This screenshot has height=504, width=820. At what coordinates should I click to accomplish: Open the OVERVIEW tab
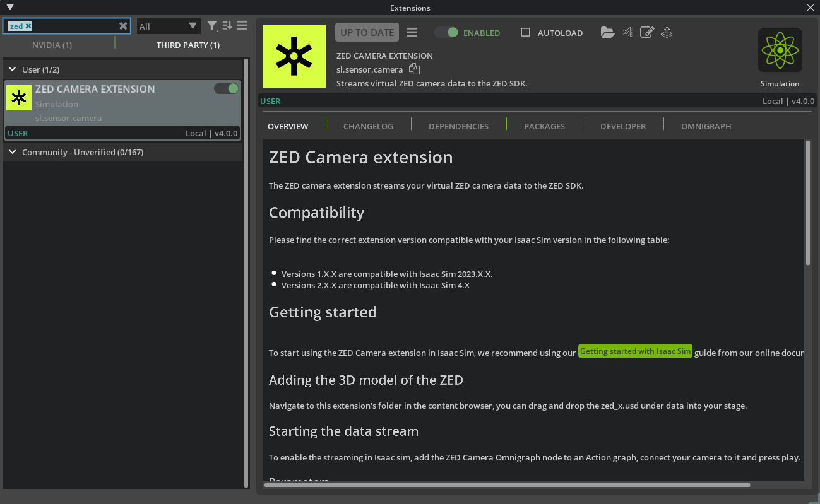[x=288, y=126]
